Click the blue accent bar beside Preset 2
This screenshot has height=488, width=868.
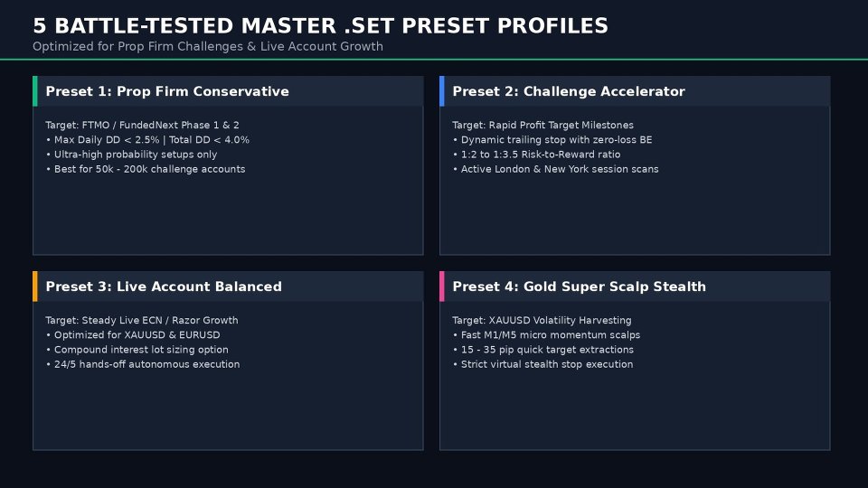[x=442, y=91]
